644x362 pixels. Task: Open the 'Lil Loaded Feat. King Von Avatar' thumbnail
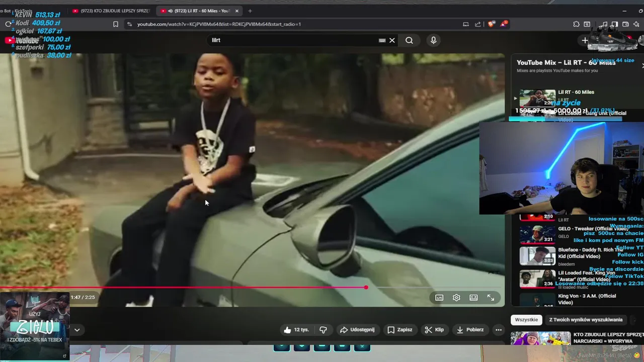tap(537, 279)
